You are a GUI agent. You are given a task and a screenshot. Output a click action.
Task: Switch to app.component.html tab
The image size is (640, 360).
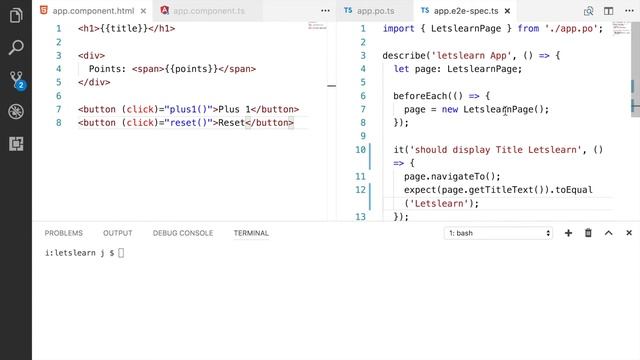[93, 11]
